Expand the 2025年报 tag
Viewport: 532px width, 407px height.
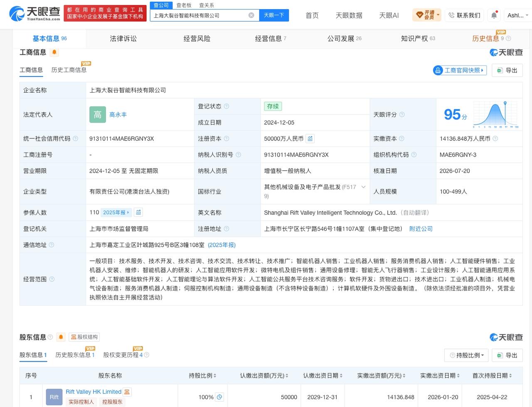(x=116, y=212)
